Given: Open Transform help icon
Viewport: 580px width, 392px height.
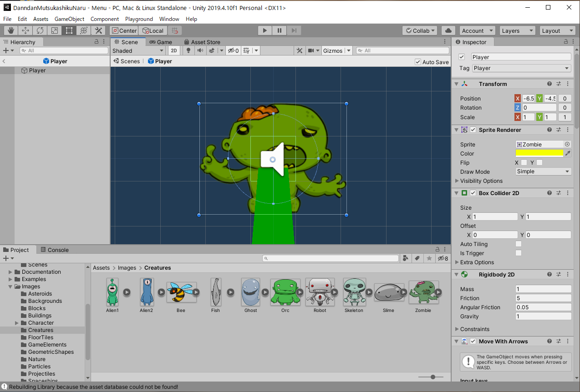Looking at the screenshot, I should pyautogui.click(x=549, y=84).
